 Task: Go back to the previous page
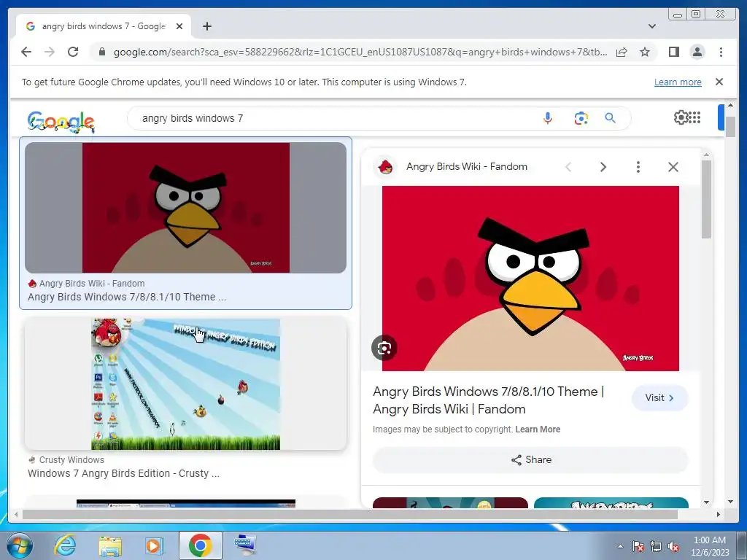coord(26,52)
